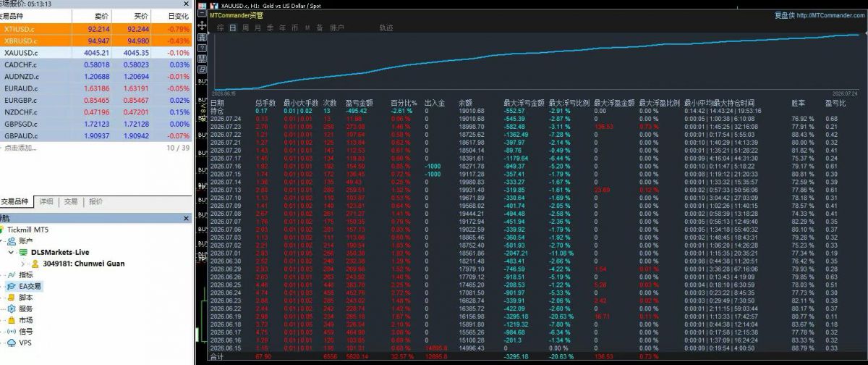Select the GBPAUD.c symbol row
This screenshot has height=365, width=868.
tap(95, 135)
